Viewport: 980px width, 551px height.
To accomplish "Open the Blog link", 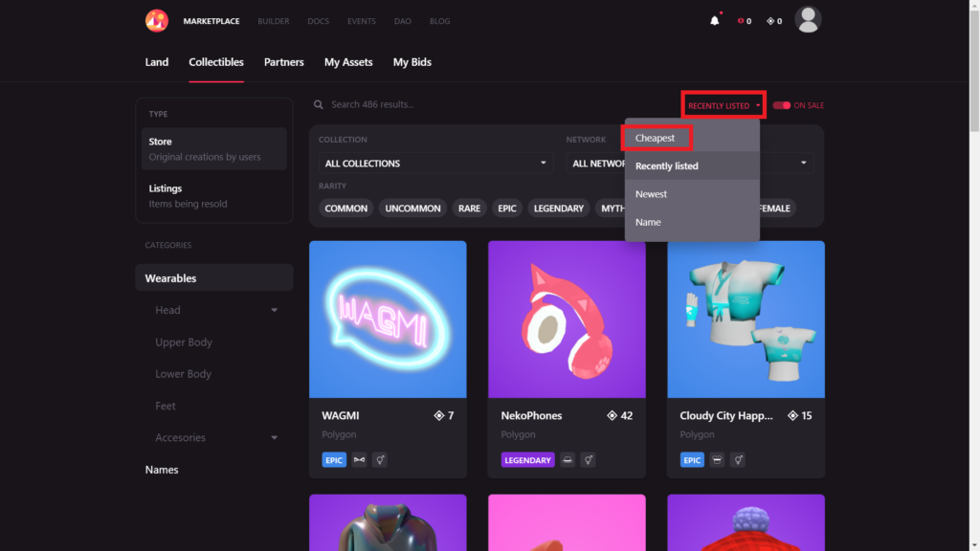I will pyautogui.click(x=439, y=21).
